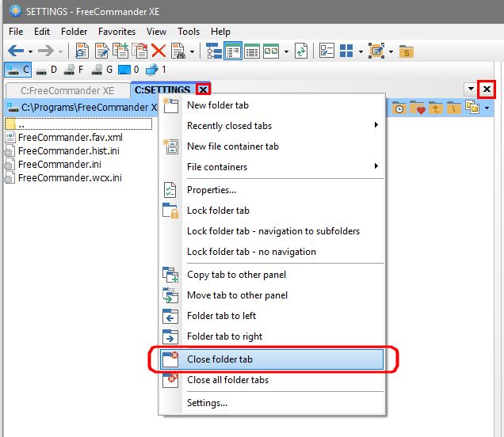This screenshot has width=504, height=437.
Task: Click the Refresh green arrows icon
Action: pos(301,51)
